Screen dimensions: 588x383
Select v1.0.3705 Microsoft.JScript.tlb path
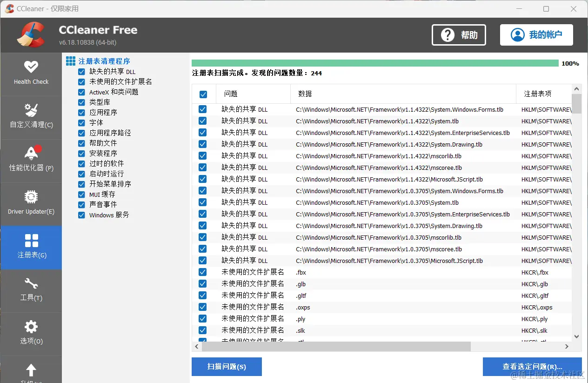tap(389, 261)
